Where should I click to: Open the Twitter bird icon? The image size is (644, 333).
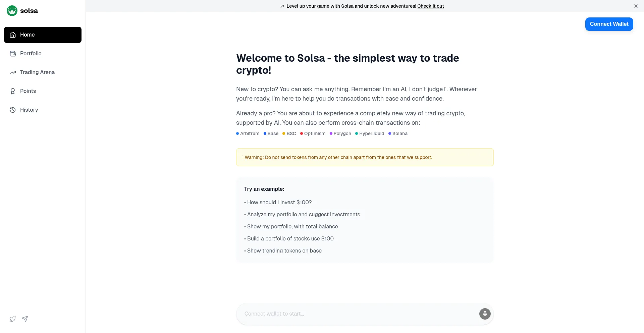coord(12,319)
